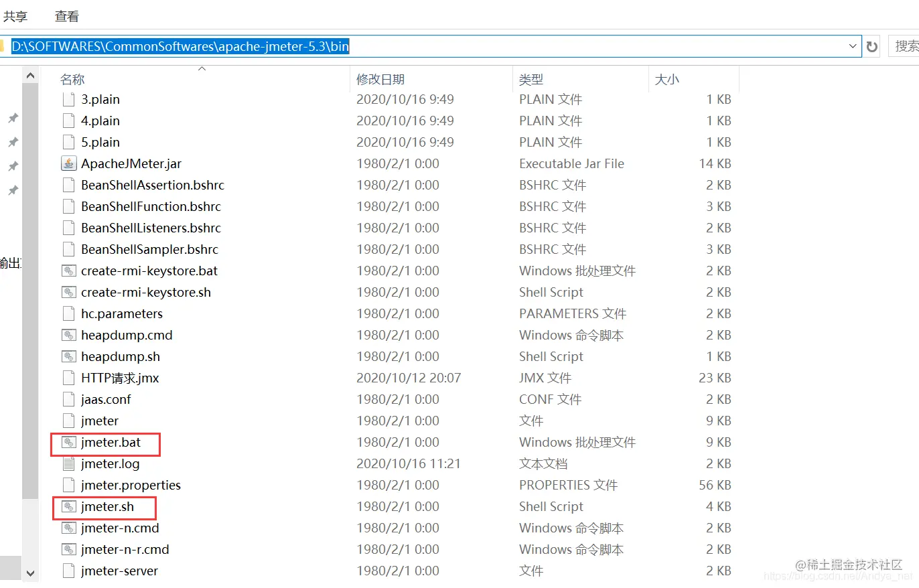
Task: Click the 56 KB size cell
Action: (x=715, y=485)
